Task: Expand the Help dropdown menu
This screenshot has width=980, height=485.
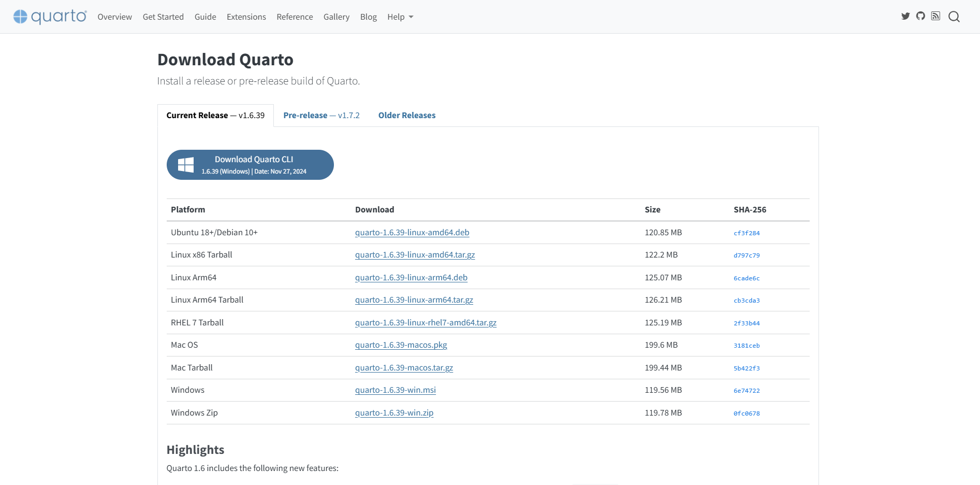Action: tap(400, 17)
